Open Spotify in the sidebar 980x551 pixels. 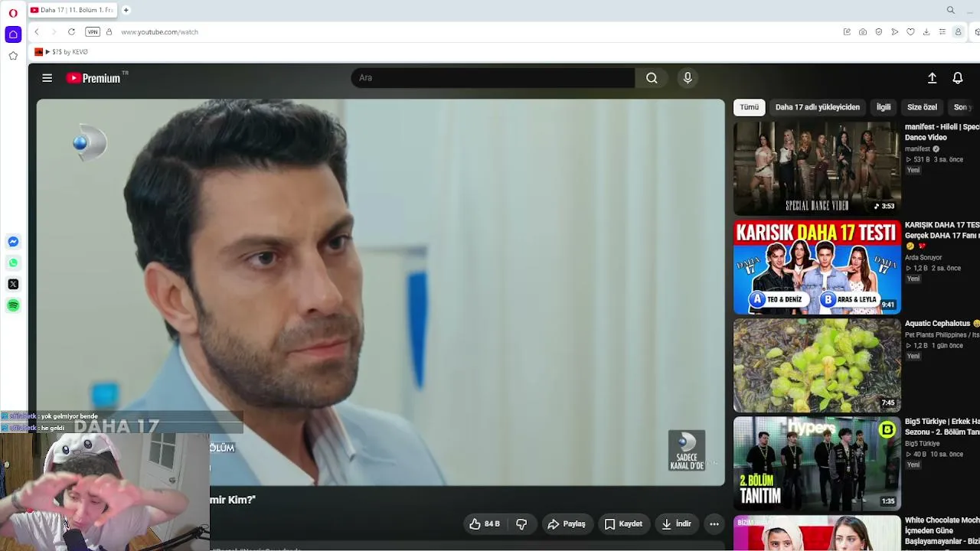coord(13,305)
